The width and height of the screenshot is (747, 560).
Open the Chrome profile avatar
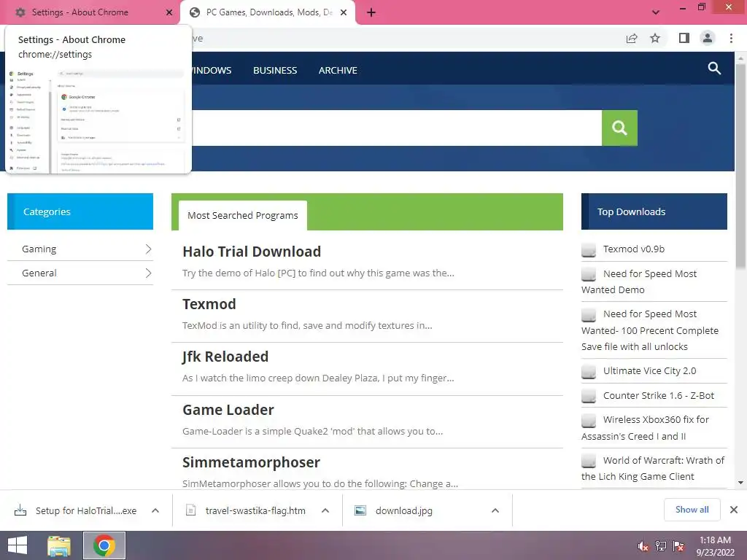708,38
